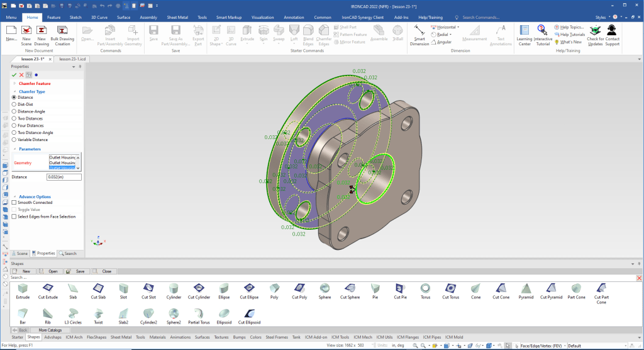The height and width of the screenshot is (350, 644).
Task: Click the New Scene icon
Action: [26, 30]
